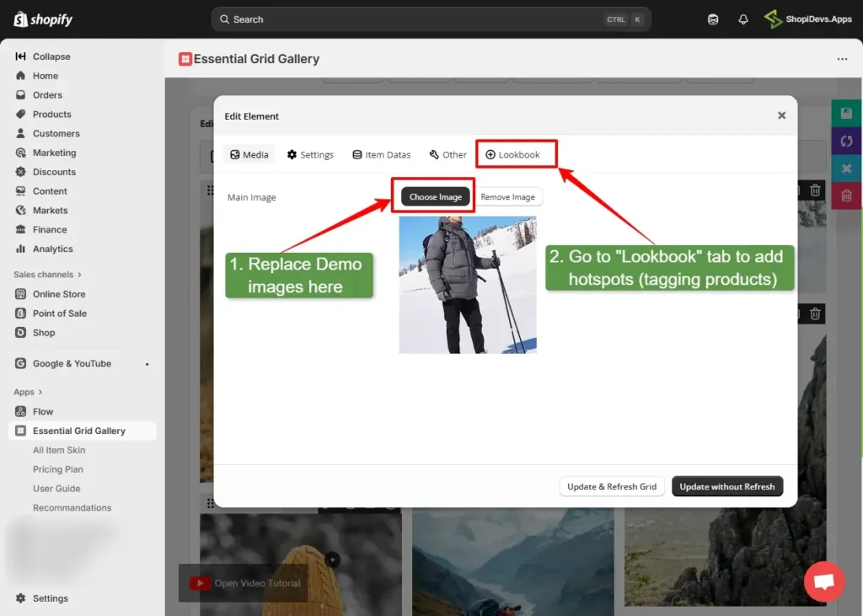Click the teal X icon on right sidebar

pyautogui.click(x=846, y=168)
